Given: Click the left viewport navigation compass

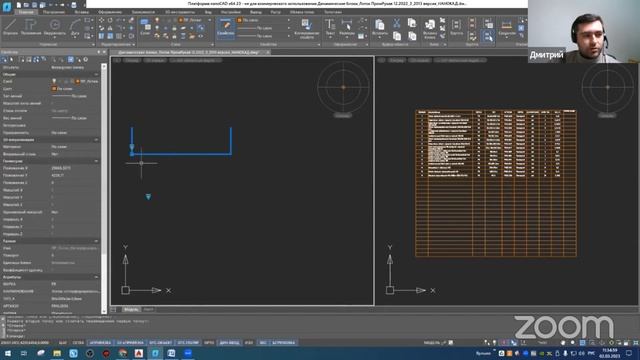Looking at the screenshot, I should coord(343,87).
